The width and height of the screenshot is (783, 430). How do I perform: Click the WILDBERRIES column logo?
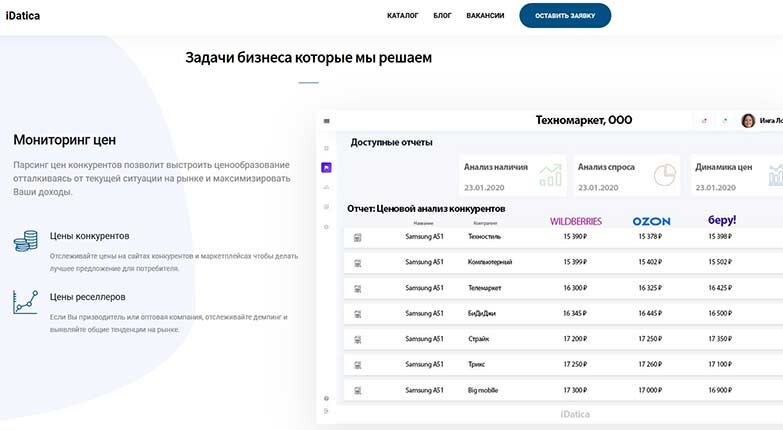576,221
